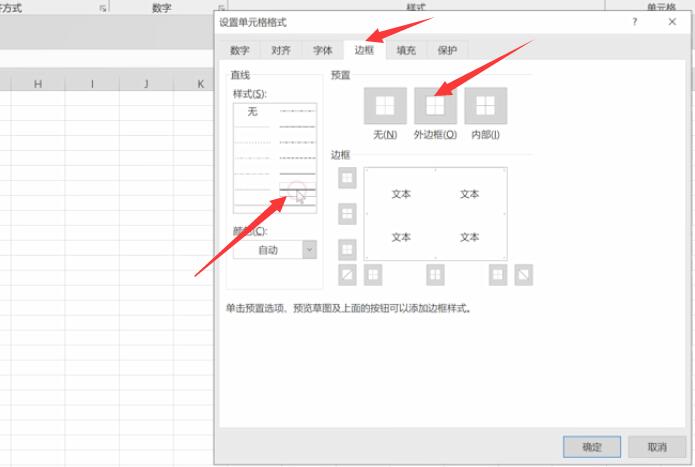Toggle the right border button
Screen dimensions: 695x467
point(498,275)
